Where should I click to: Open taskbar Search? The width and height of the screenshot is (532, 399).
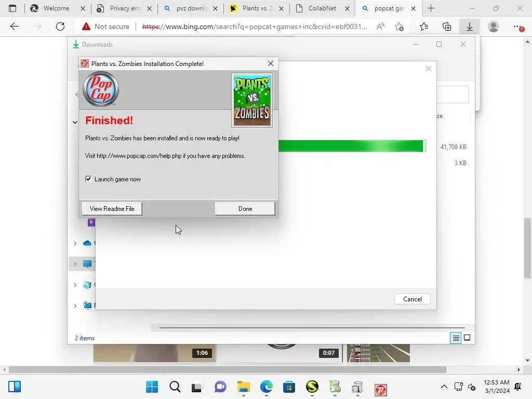(175, 387)
